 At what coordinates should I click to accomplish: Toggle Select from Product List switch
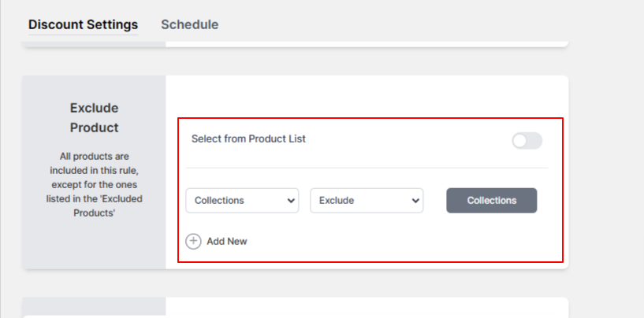coord(527,141)
